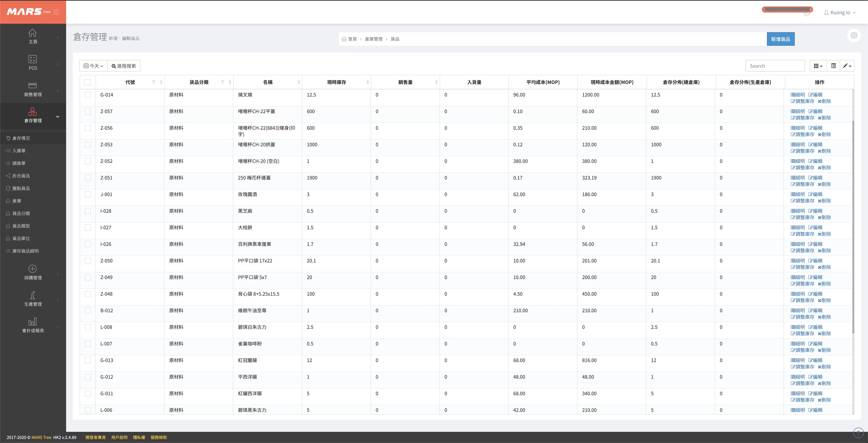Click the filter funnel icon in 代號 header
868x443 pixels.
tap(154, 82)
